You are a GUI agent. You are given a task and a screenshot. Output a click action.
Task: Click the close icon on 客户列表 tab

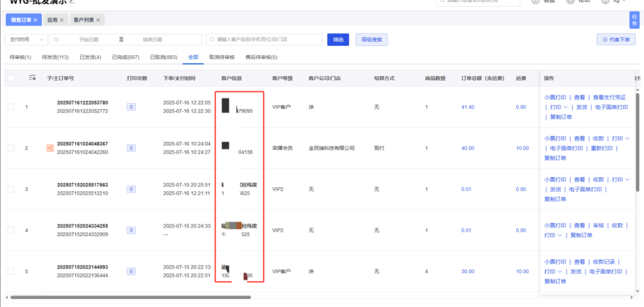97,21
